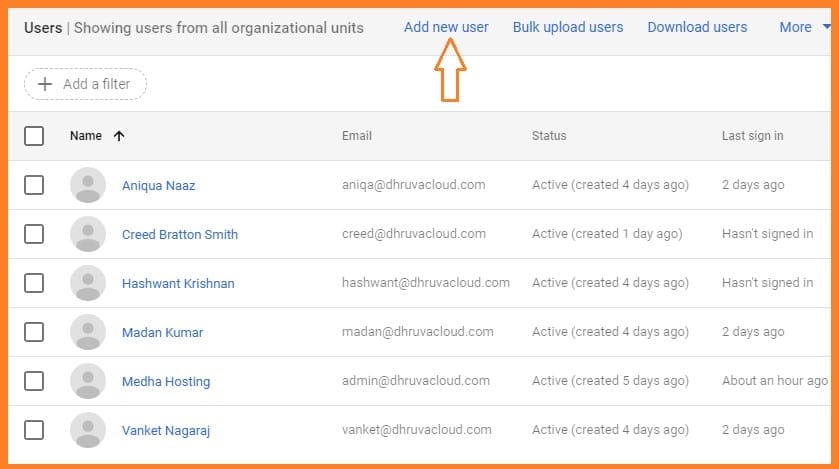Click the Status column header
839x469 pixels.
pyautogui.click(x=549, y=136)
